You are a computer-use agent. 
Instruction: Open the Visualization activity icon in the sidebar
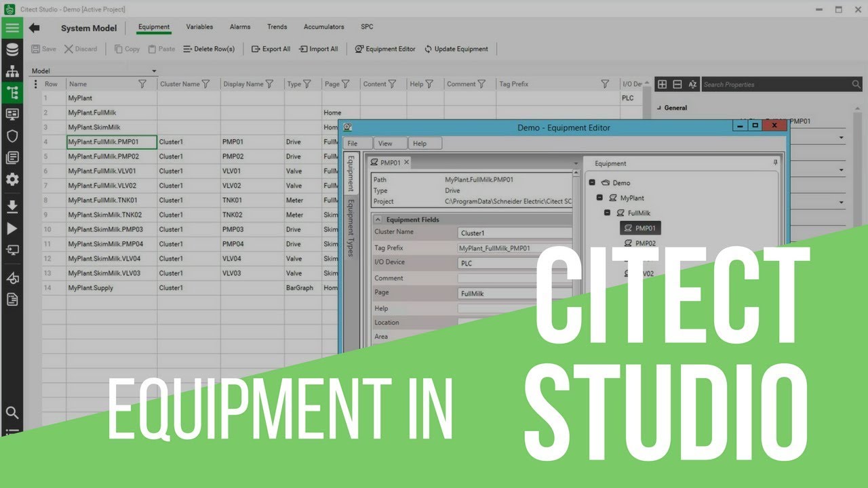pyautogui.click(x=12, y=115)
